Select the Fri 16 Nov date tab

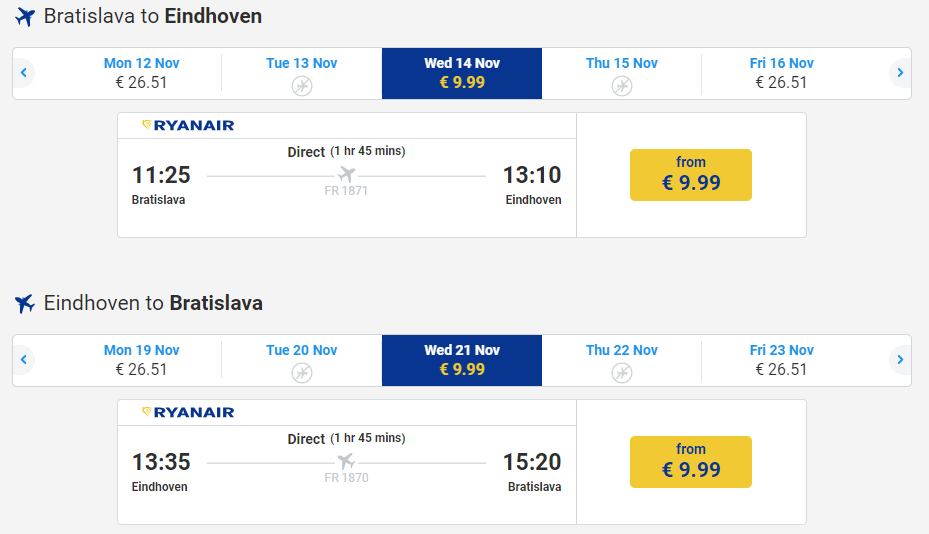pyautogui.click(x=782, y=73)
